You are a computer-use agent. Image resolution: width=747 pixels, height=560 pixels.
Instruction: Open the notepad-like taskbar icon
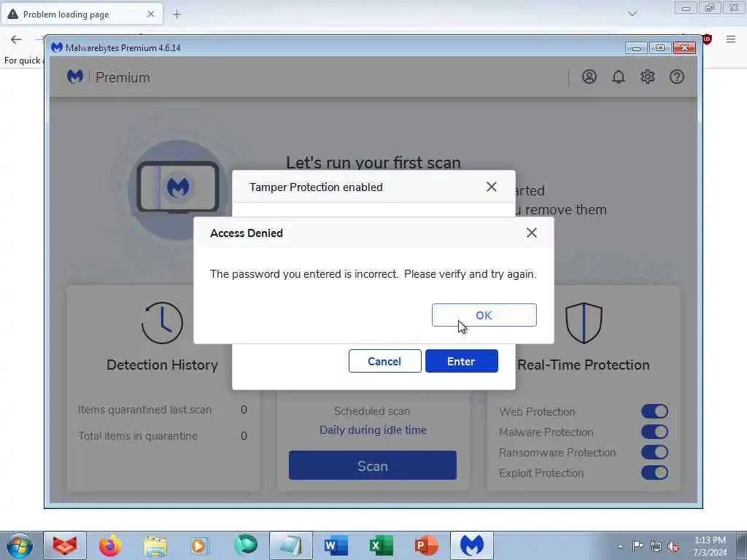tap(290, 545)
